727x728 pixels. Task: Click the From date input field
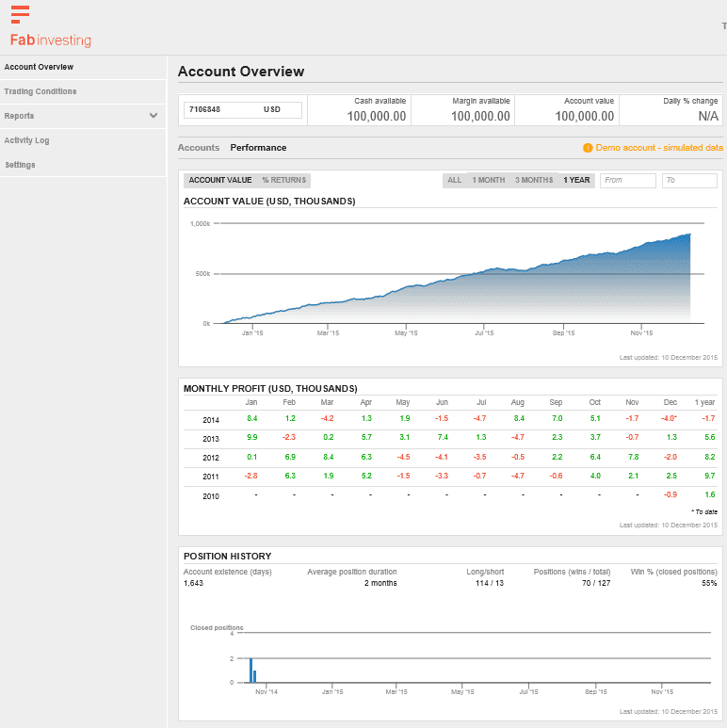pyautogui.click(x=628, y=181)
